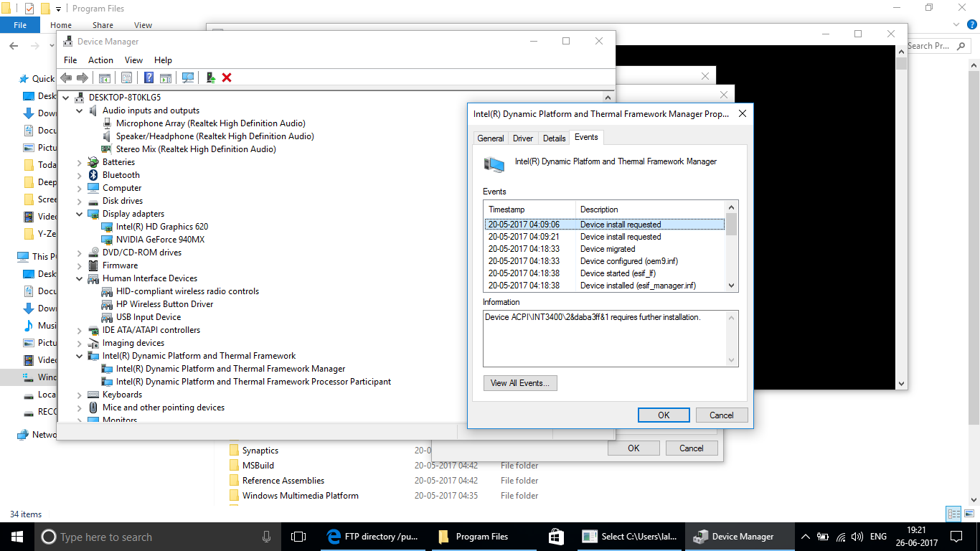Toggle the show/hide console tree toolbar icon
980x551 pixels.
(105, 77)
